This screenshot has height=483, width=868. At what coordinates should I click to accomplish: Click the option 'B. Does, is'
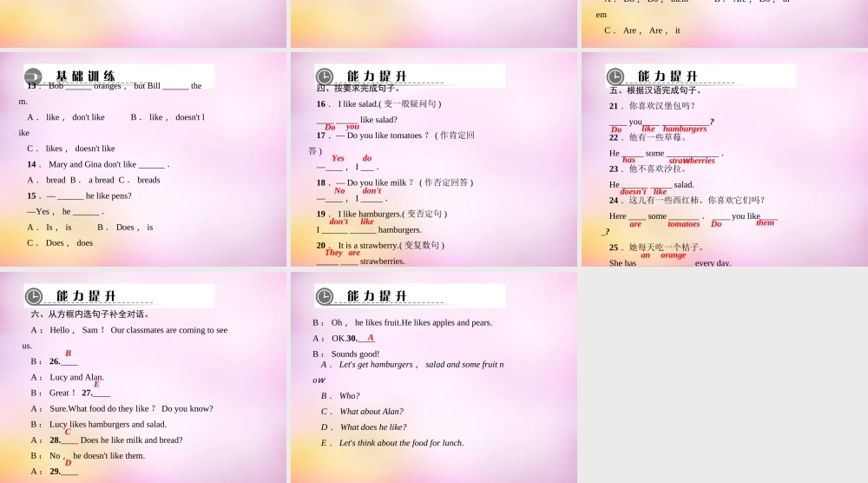click(x=125, y=227)
